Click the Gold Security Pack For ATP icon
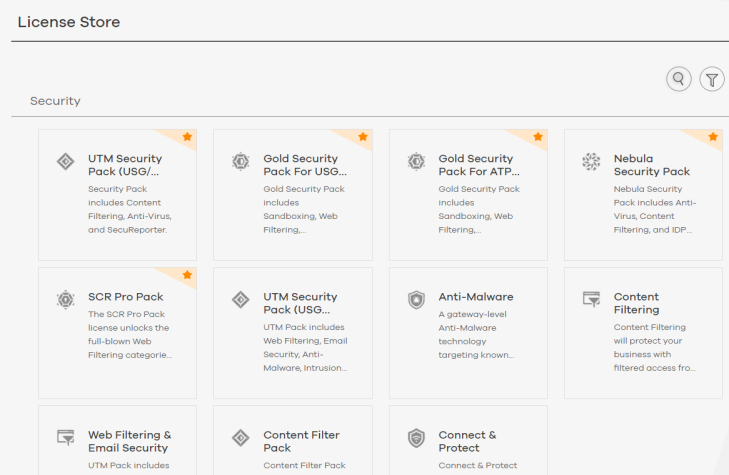Viewport: 729px width, 475px height. click(x=416, y=162)
